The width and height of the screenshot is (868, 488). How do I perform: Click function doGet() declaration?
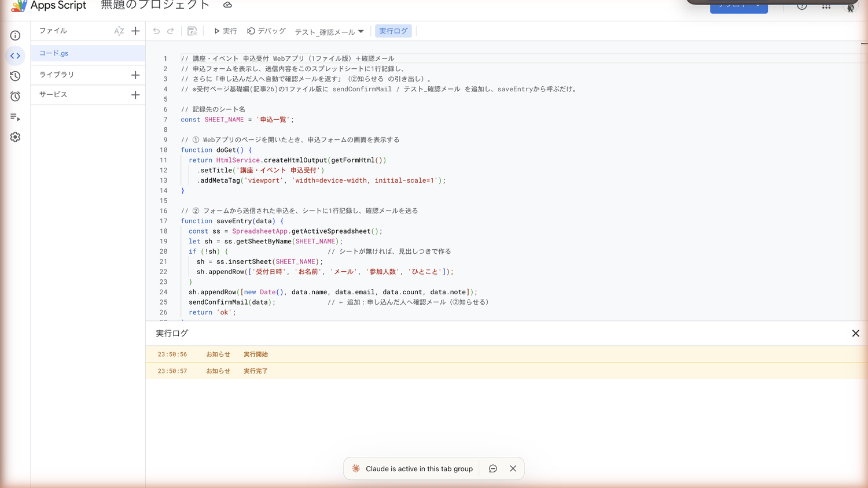pos(216,150)
